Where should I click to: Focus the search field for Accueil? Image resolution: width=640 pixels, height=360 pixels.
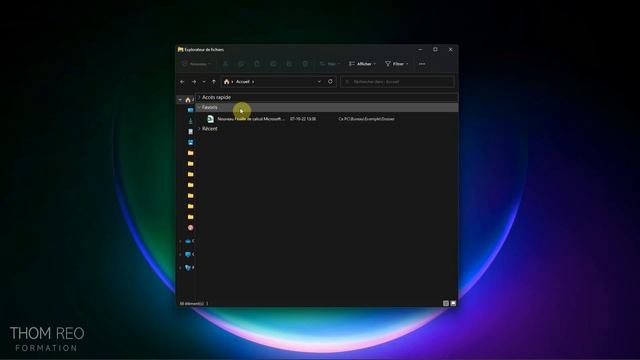click(x=398, y=82)
